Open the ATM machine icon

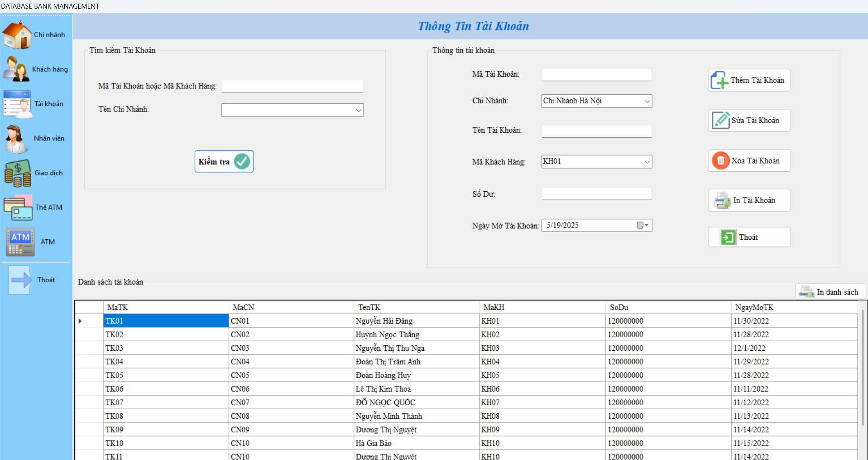pos(20,242)
